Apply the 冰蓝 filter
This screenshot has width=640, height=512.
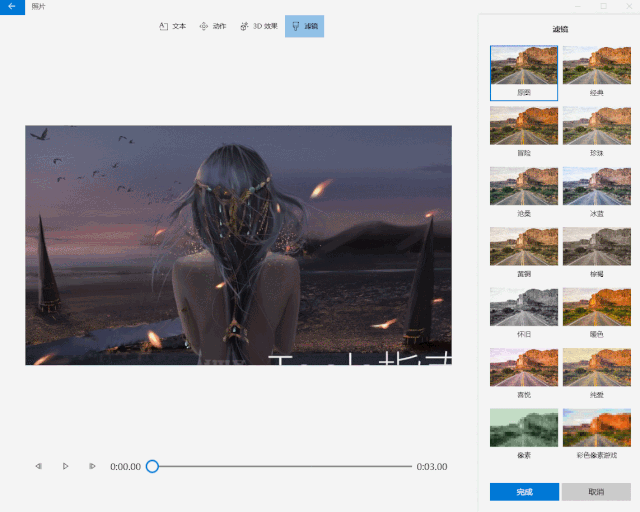(x=596, y=192)
